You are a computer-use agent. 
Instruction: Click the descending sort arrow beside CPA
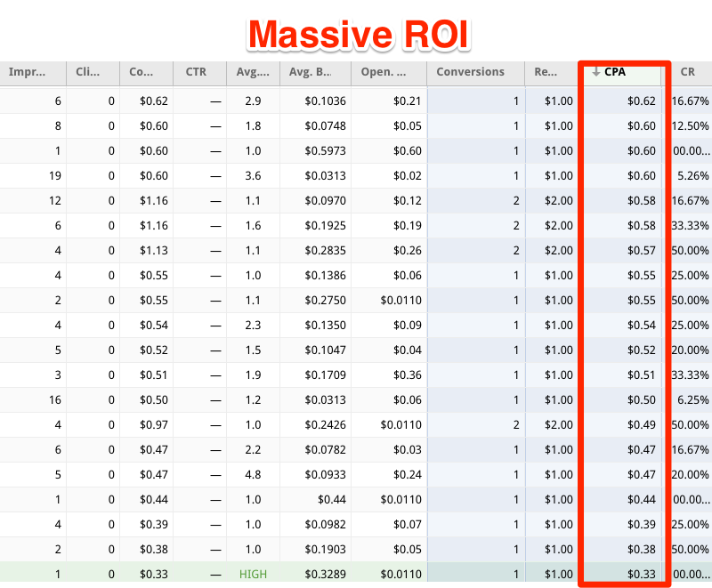tap(596, 72)
